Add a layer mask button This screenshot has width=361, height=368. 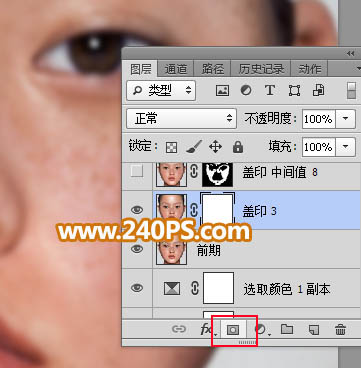[x=233, y=330]
